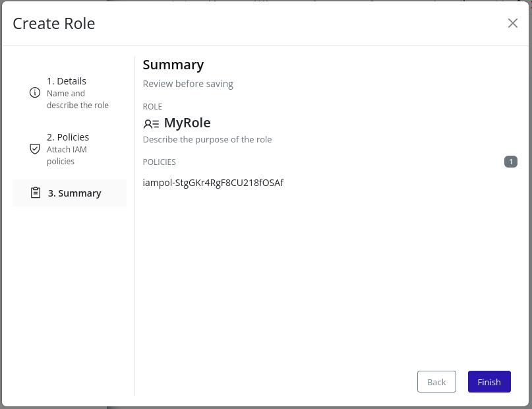Click the shield icon beside Policies step
Screen dimensions: 532x409
point(35,149)
